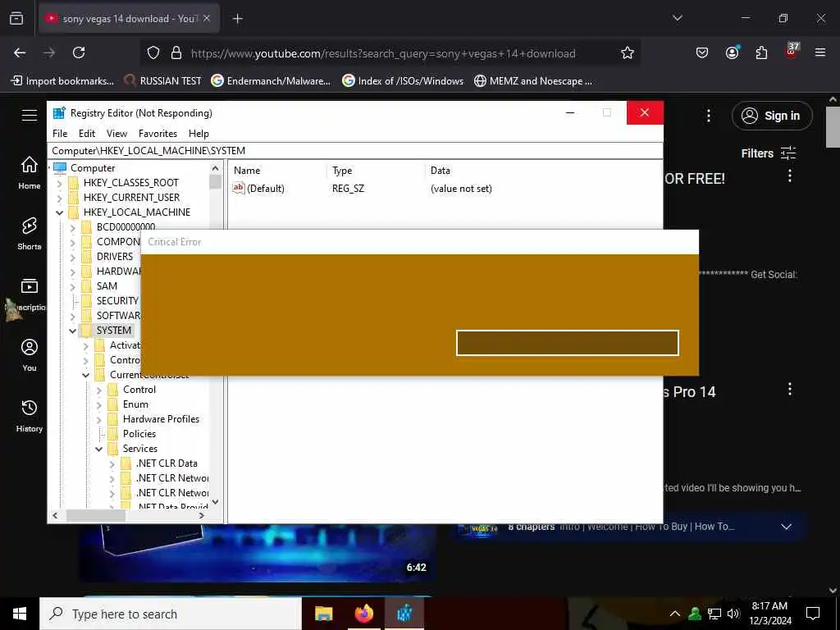This screenshot has width=840, height=630.
Task: Select the .NET CLR Data key
Action: pos(167,463)
